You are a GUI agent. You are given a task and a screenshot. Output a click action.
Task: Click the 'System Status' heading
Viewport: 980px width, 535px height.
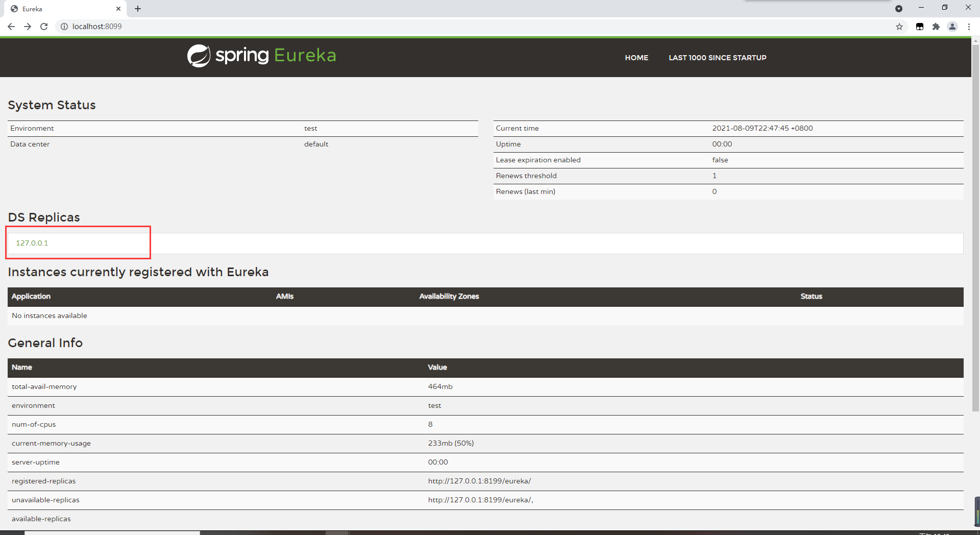[52, 105]
